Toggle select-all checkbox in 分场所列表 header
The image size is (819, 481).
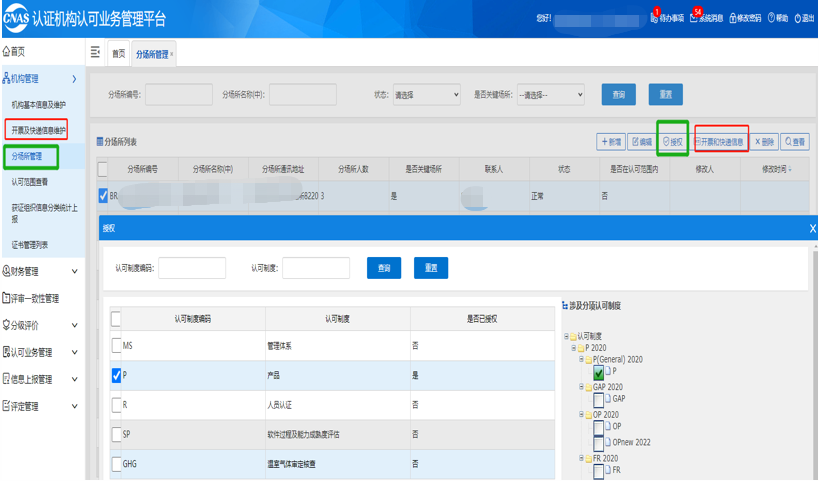coord(103,169)
